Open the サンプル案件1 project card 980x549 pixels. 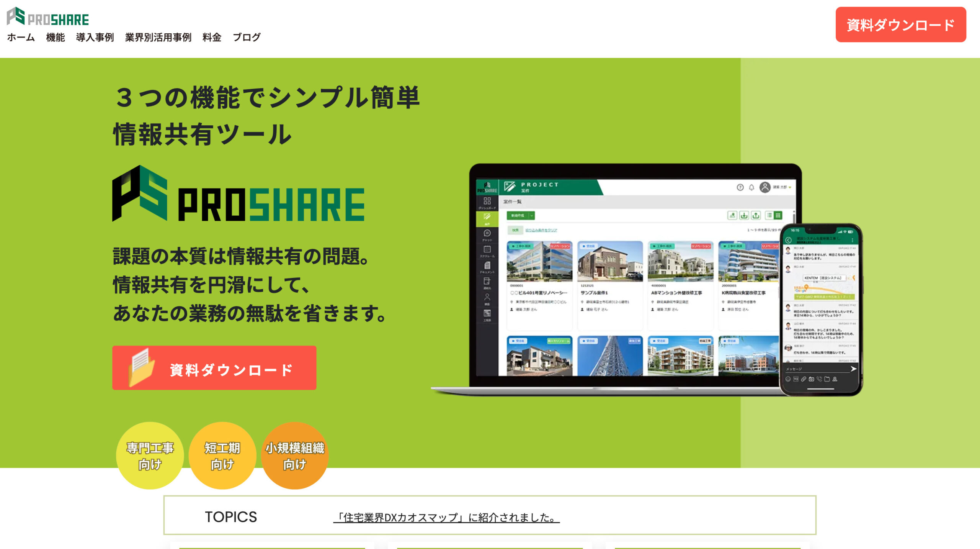click(610, 285)
